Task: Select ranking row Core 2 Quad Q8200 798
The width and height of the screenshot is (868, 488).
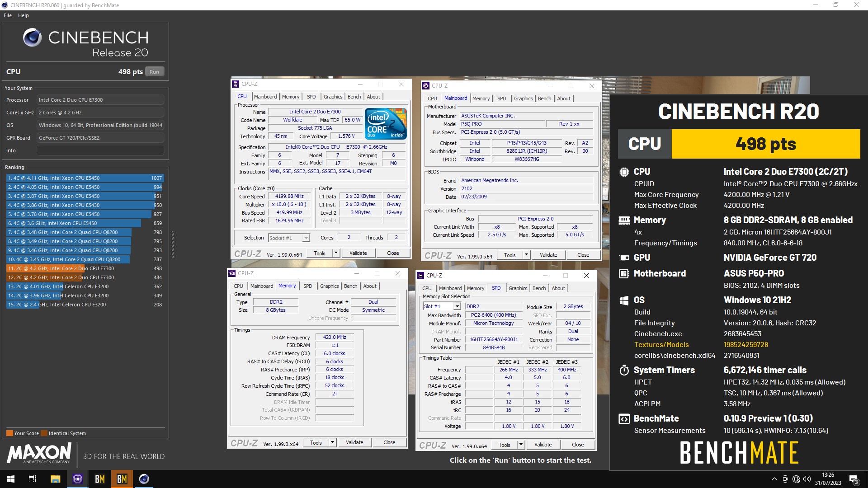Action: pos(85,232)
